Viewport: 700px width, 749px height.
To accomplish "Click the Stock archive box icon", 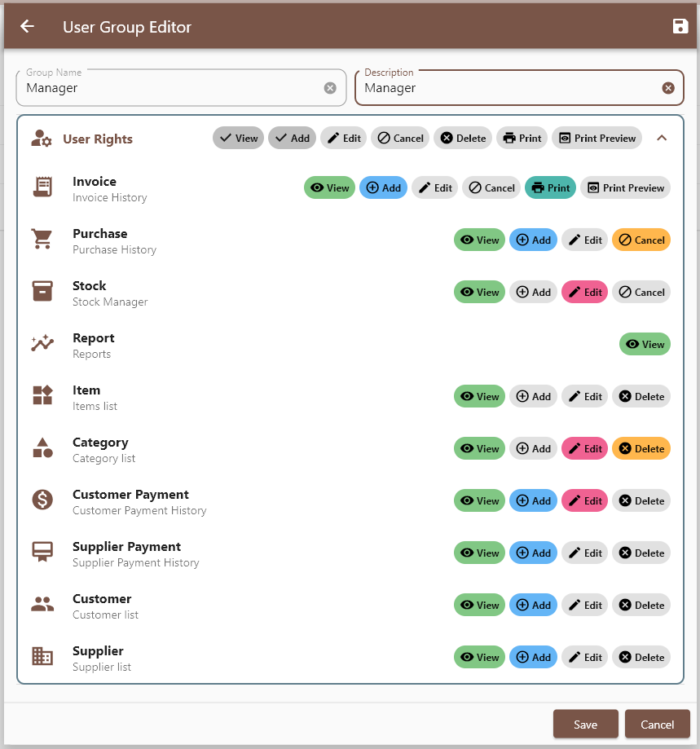I will (x=42, y=291).
